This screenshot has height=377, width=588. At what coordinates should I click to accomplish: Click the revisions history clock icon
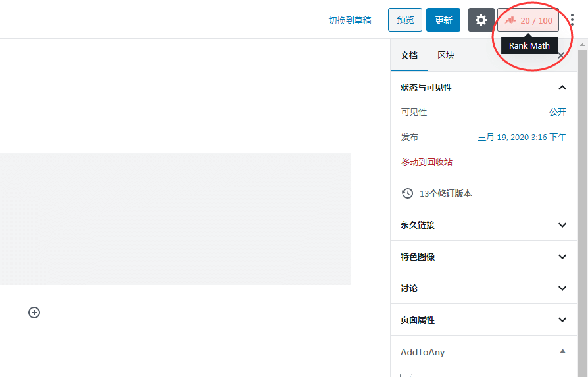408,193
